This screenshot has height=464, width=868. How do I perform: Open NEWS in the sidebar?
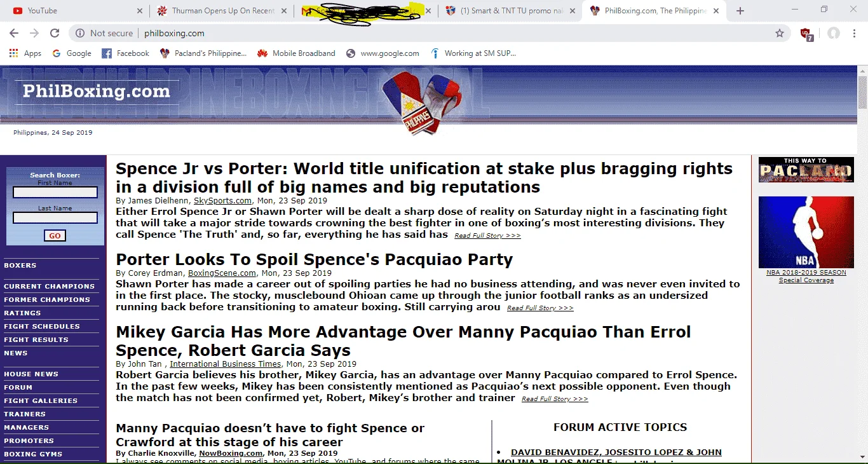(16, 353)
